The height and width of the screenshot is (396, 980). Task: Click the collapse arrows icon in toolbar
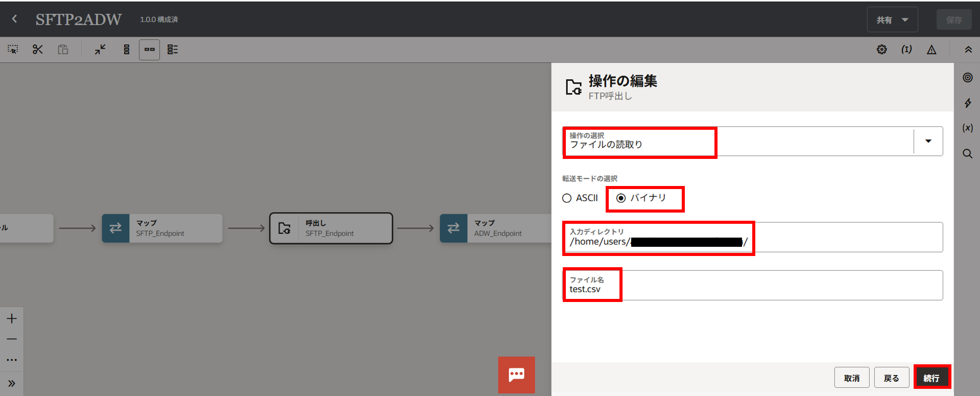point(100,50)
